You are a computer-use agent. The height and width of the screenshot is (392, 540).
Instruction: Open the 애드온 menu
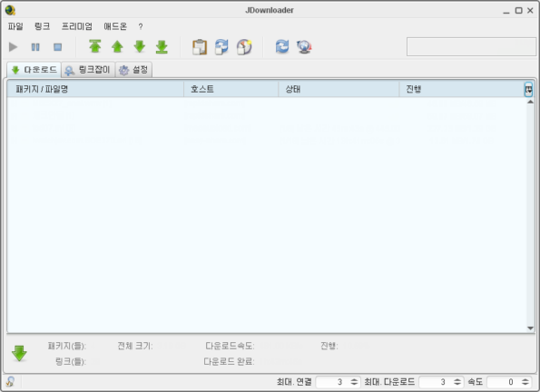[115, 26]
